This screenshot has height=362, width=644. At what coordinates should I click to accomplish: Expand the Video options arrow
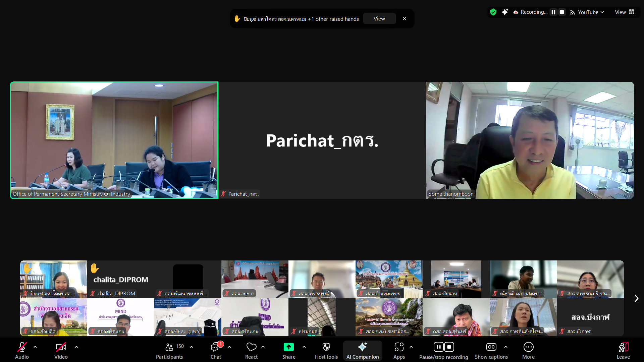pos(76,347)
